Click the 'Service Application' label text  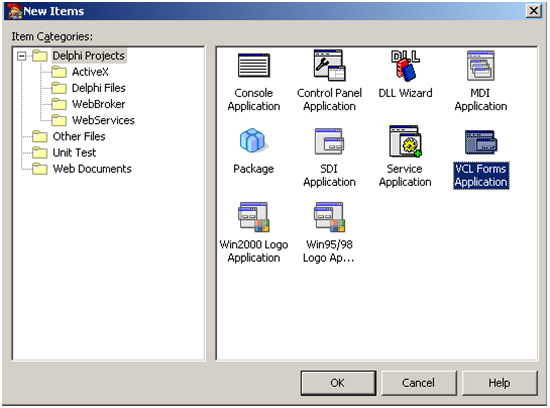405,175
